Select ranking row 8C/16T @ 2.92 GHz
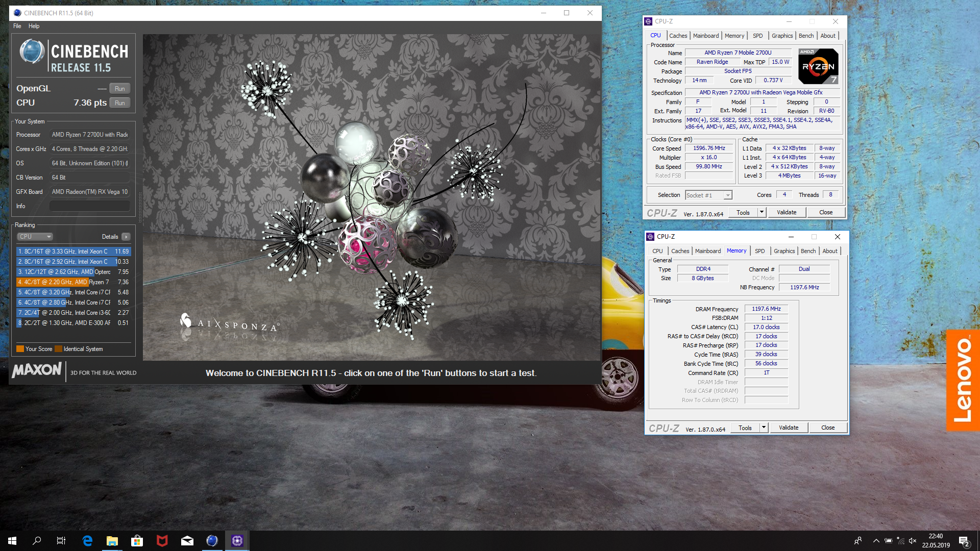Image resolution: width=980 pixels, height=551 pixels. [73, 262]
